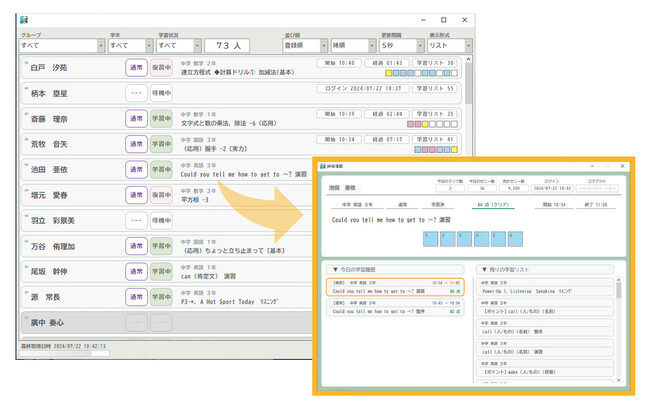Viewport: 650px width, 409px height.
Task: Select question box 6 in detail window
Action: coord(515,239)
